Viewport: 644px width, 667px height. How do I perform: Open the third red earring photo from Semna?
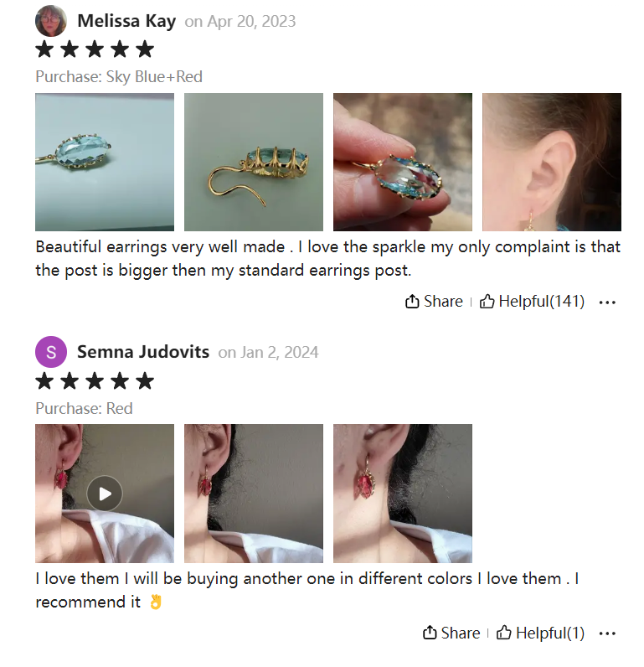[403, 494]
